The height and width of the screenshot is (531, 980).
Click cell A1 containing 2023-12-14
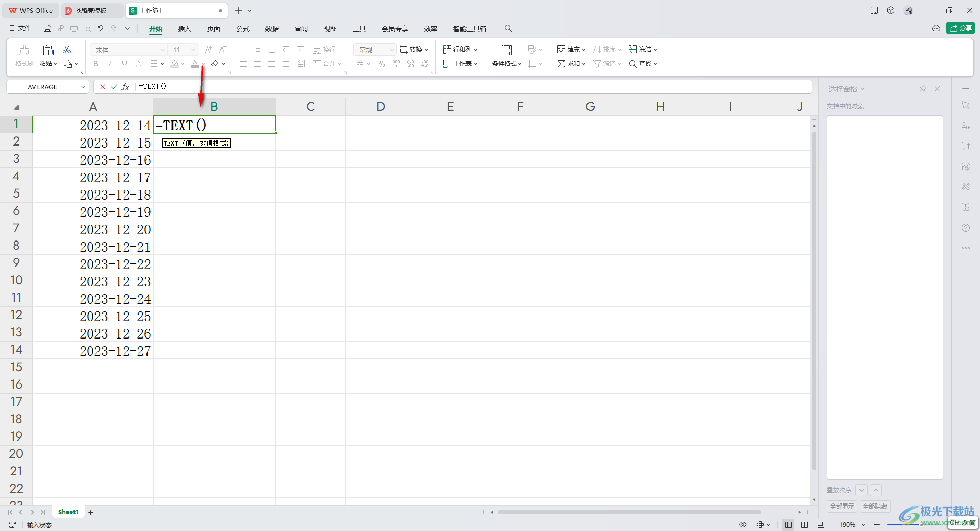click(x=92, y=125)
